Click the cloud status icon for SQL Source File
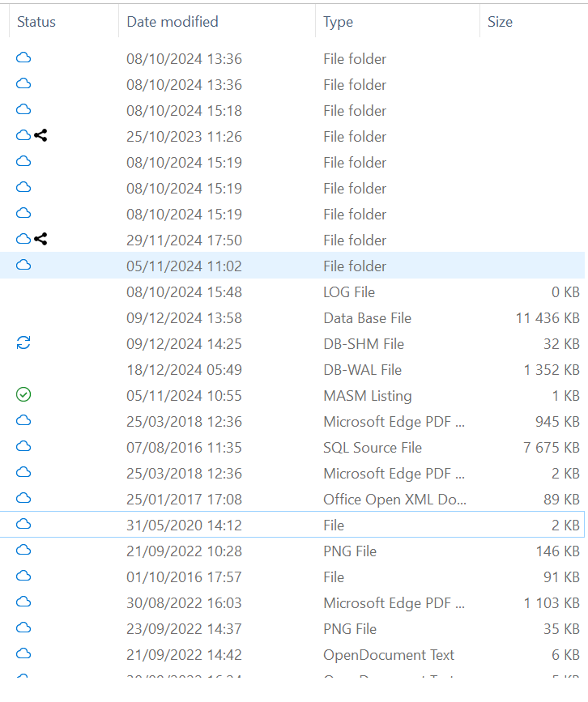The height and width of the screenshot is (702, 588). tap(23, 447)
